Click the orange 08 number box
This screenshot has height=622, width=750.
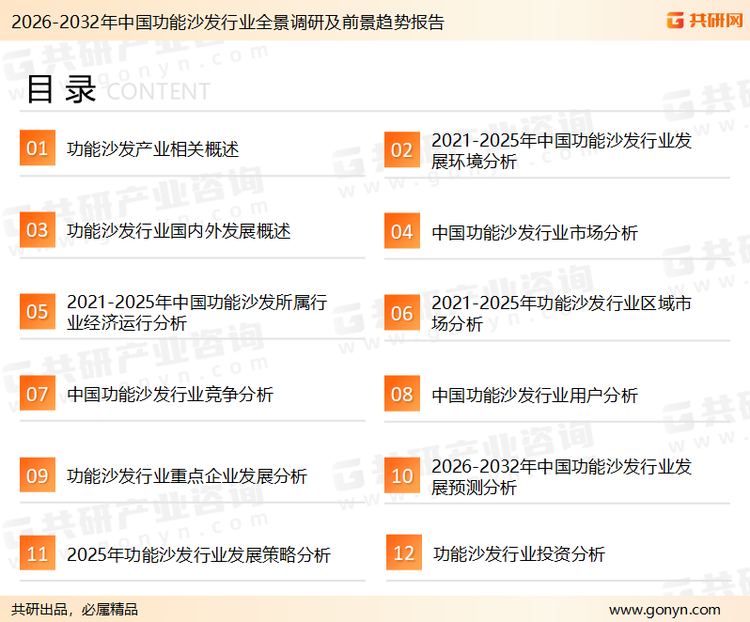pos(402,394)
